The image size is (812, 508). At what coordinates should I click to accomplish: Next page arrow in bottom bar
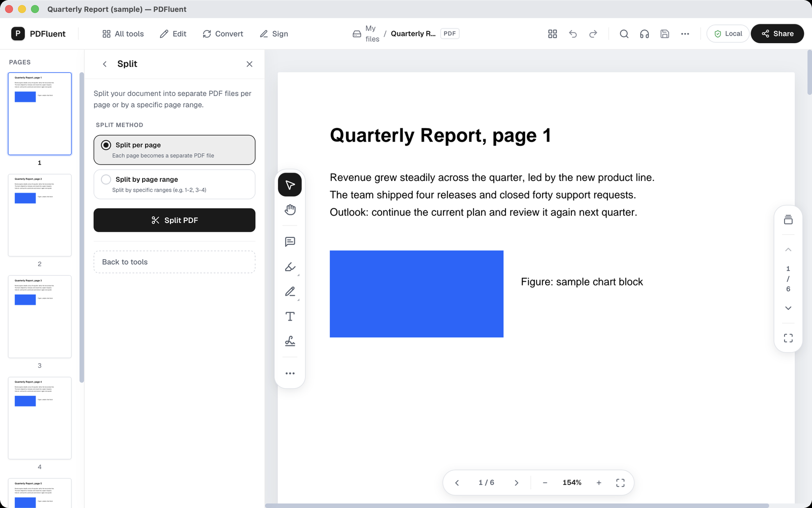(516, 483)
